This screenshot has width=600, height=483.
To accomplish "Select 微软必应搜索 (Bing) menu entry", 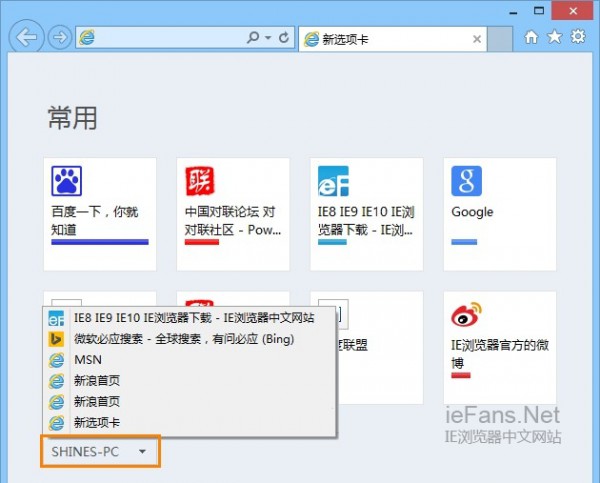I will point(189,339).
